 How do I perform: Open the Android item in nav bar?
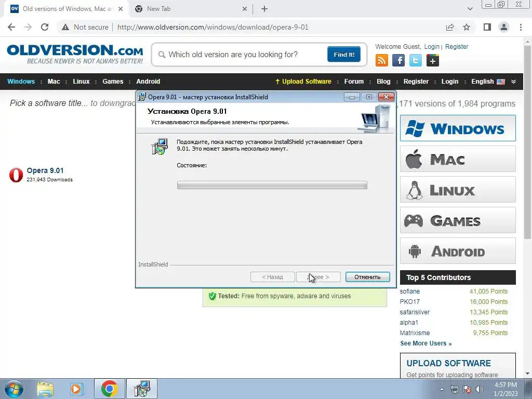click(x=148, y=82)
